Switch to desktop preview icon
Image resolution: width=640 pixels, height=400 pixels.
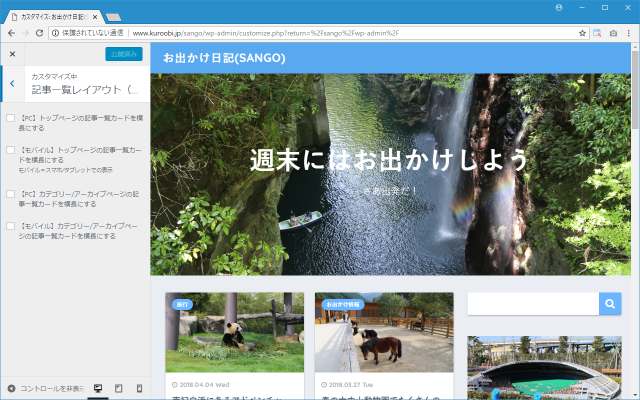[x=98, y=388]
